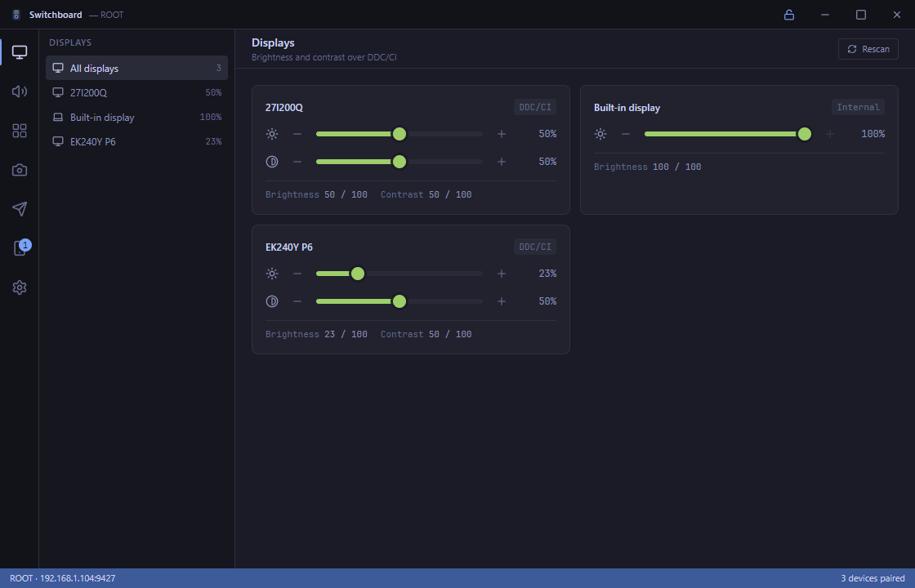Click the Rescan button
Image resolution: width=915 pixels, height=588 pixels.
pyautogui.click(x=868, y=49)
